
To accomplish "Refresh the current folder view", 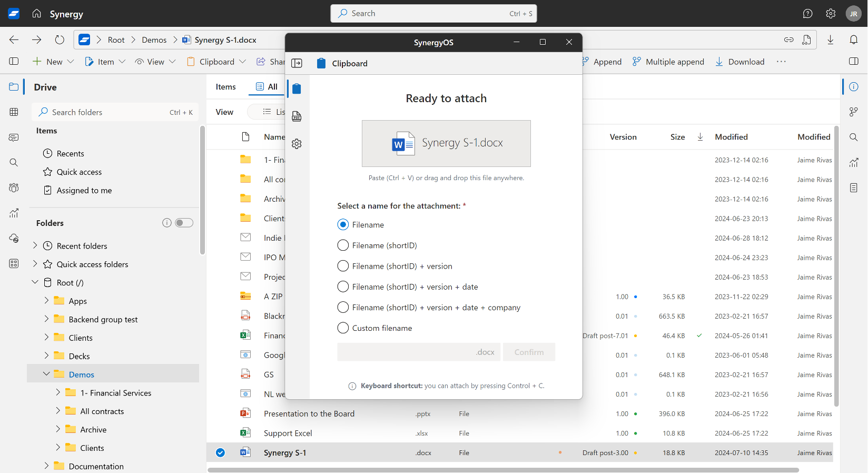I will 60,40.
